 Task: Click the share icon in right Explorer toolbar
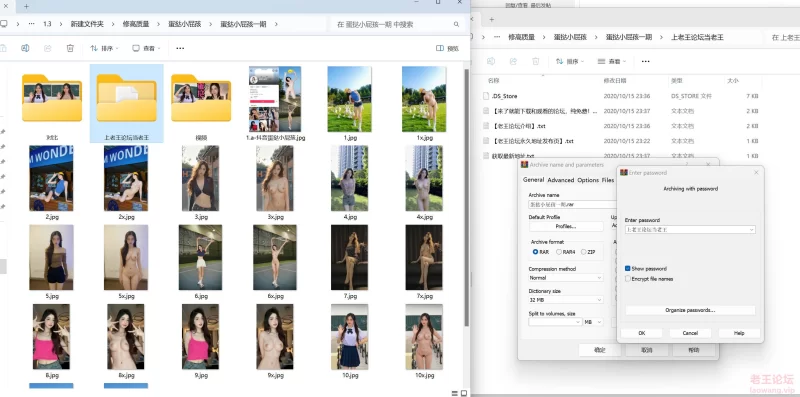coord(513,61)
